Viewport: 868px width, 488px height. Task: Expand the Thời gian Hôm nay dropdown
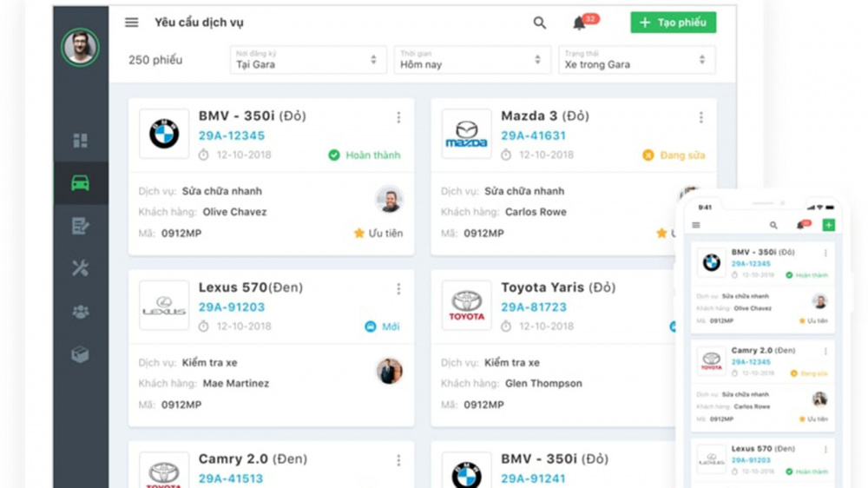(x=471, y=60)
